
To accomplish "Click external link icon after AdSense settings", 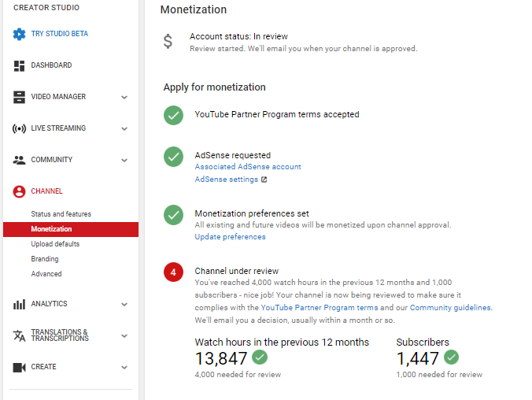I will (264, 180).
